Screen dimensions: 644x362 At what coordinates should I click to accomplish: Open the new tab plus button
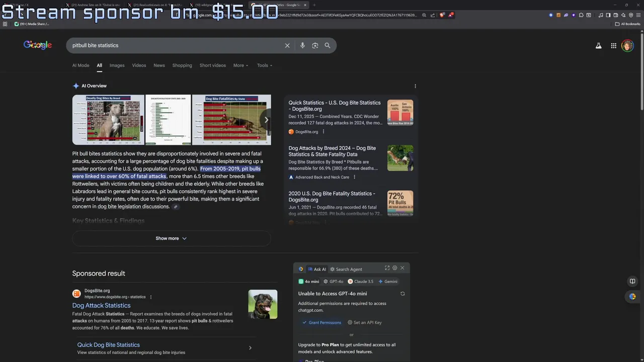coord(314,5)
